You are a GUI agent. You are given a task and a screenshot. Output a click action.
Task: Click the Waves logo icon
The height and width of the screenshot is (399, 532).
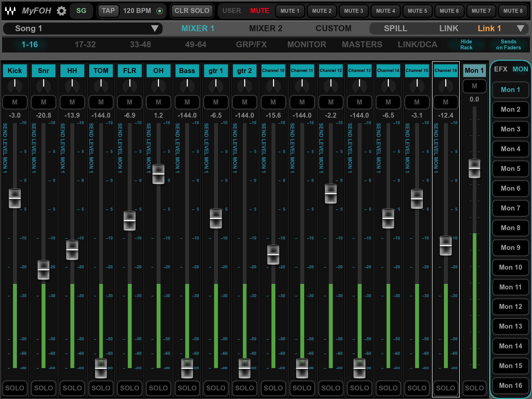[10, 11]
